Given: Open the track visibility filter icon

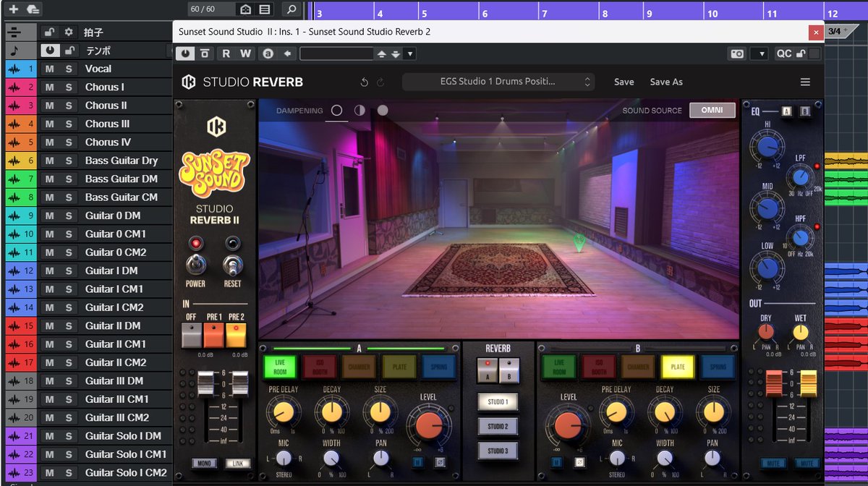Looking at the screenshot, I should pyautogui.click(x=246, y=9).
